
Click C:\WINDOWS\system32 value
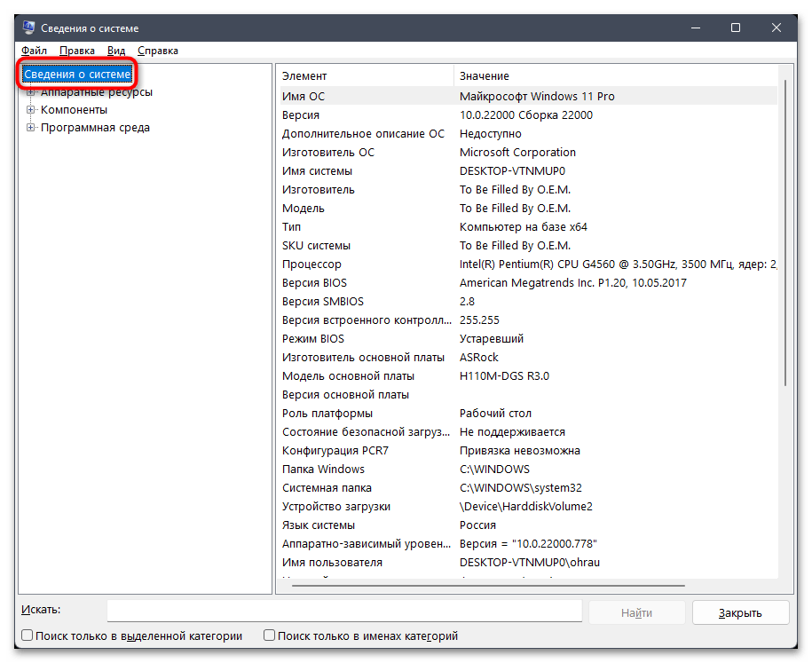[x=521, y=488]
